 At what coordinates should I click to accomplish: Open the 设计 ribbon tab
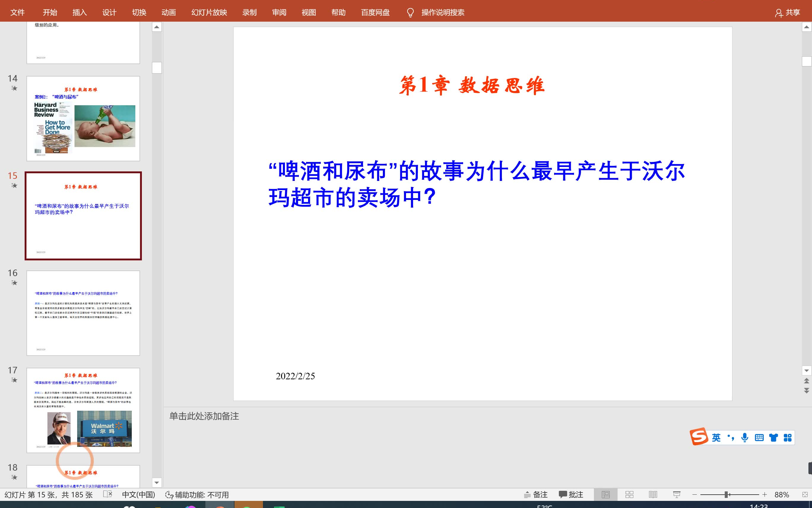(109, 12)
